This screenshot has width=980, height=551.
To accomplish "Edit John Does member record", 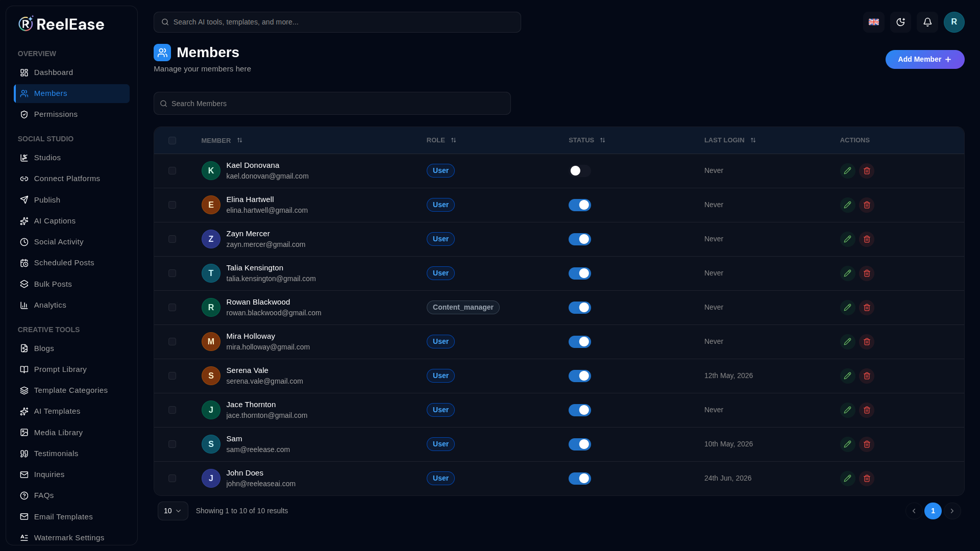I will point(847,479).
